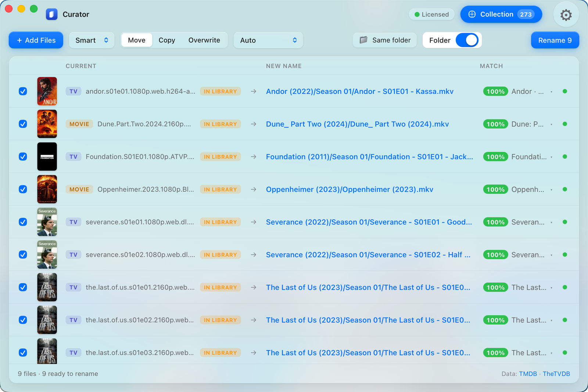Open match options dropdown for Foundation
Screen dimensions: 588x392
coord(551,157)
